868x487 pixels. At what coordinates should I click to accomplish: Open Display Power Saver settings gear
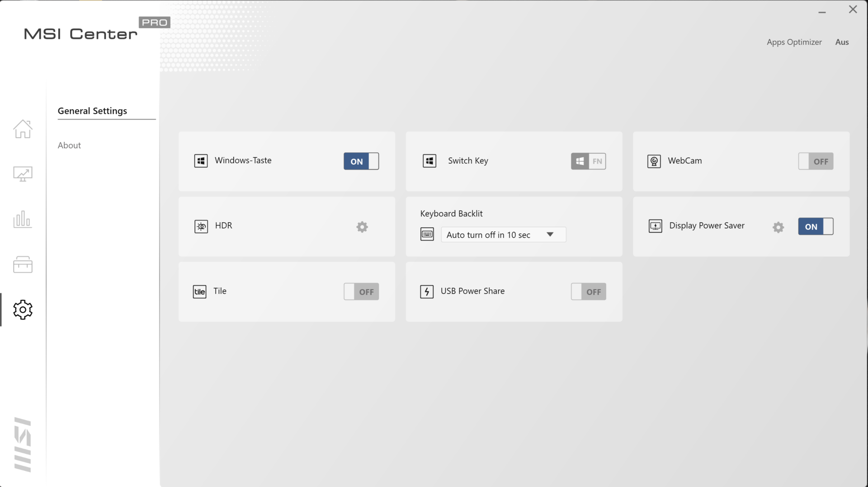pyautogui.click(x=778, y=227)
